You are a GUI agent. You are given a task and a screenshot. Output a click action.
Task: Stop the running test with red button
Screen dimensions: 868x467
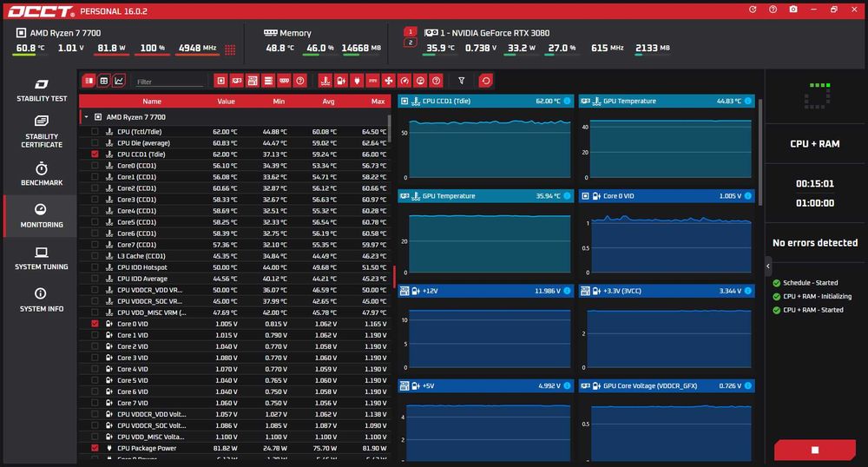pos(815,450)
